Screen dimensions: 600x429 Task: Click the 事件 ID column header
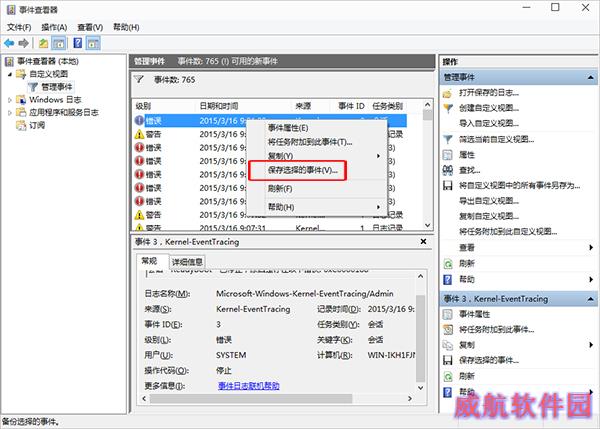coord(351,106)
